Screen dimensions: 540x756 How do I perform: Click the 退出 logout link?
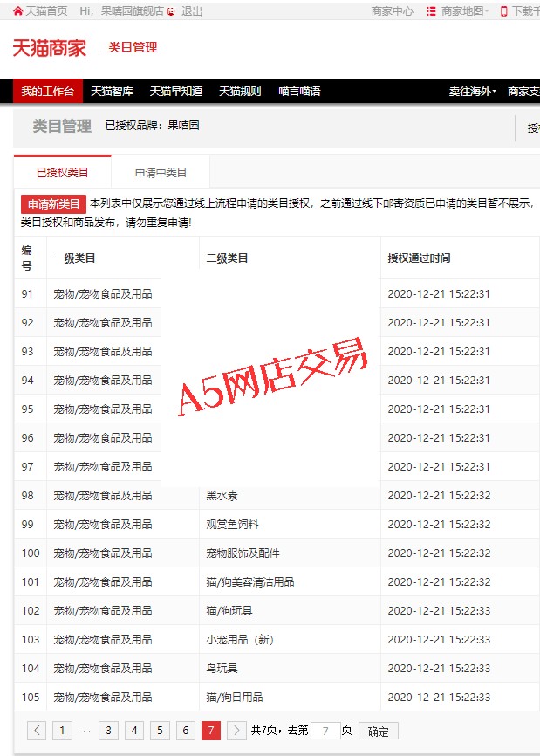[x=192, y=11]
